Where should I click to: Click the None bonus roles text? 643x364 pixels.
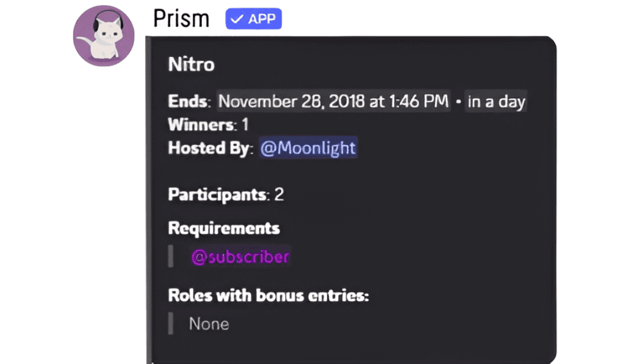tap(209, 324)
